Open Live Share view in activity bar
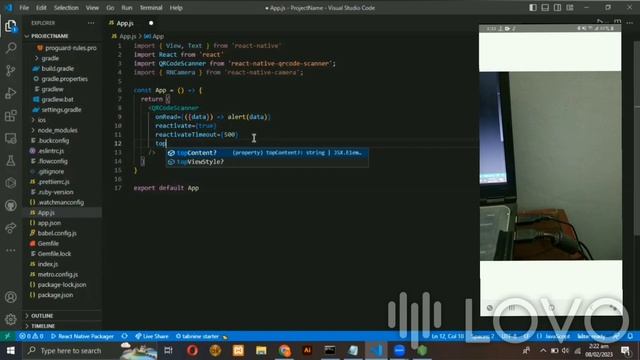Screen dimensions: 640x360 coord(11,228)
